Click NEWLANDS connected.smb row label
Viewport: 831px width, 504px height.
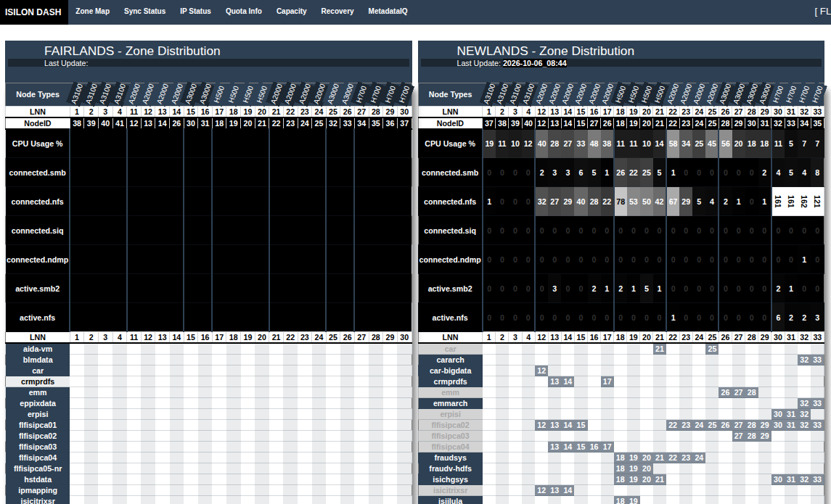(x=450, y=173)
